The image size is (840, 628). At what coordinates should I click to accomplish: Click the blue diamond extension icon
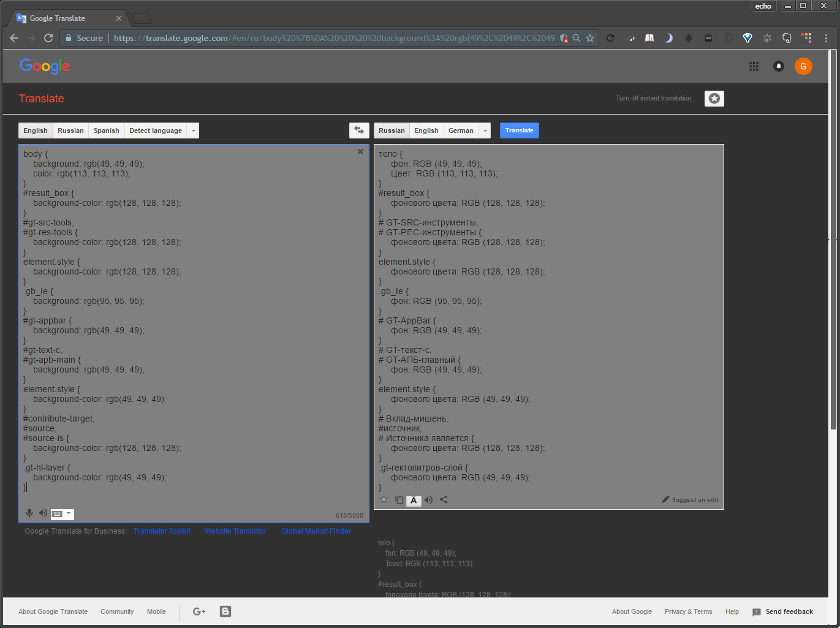pos(747,38)
